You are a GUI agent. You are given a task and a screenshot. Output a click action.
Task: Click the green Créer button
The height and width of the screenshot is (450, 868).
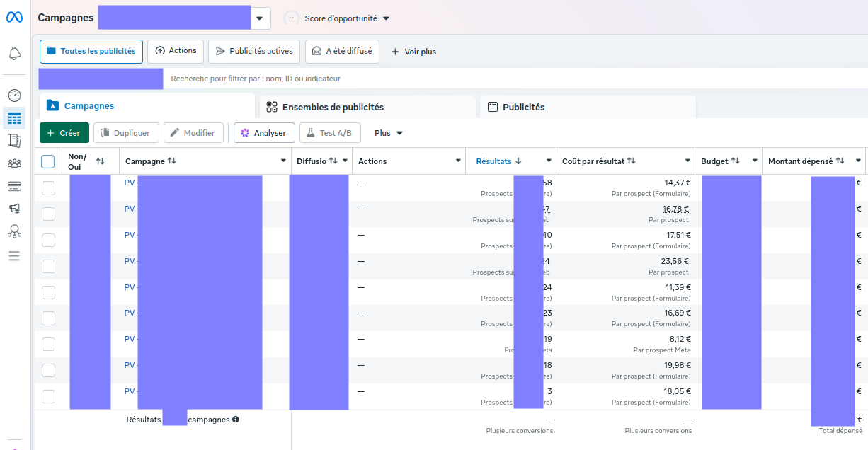[64, 133]
